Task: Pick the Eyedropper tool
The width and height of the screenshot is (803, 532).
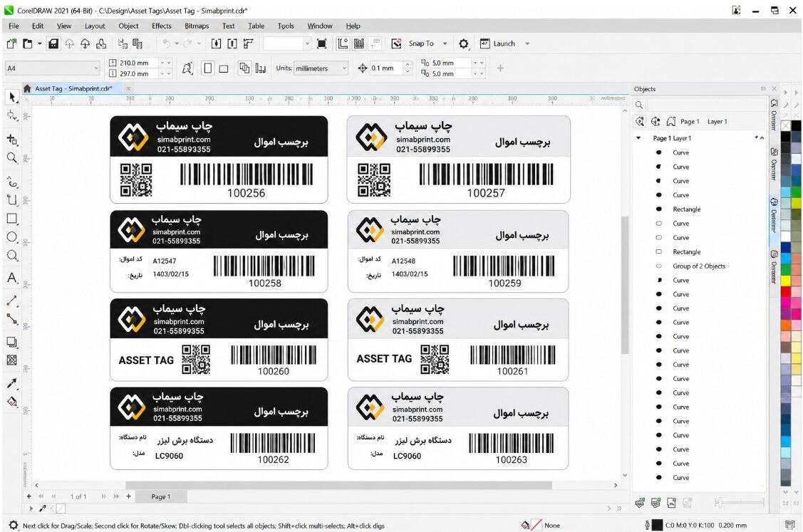Action: [12, 384]
